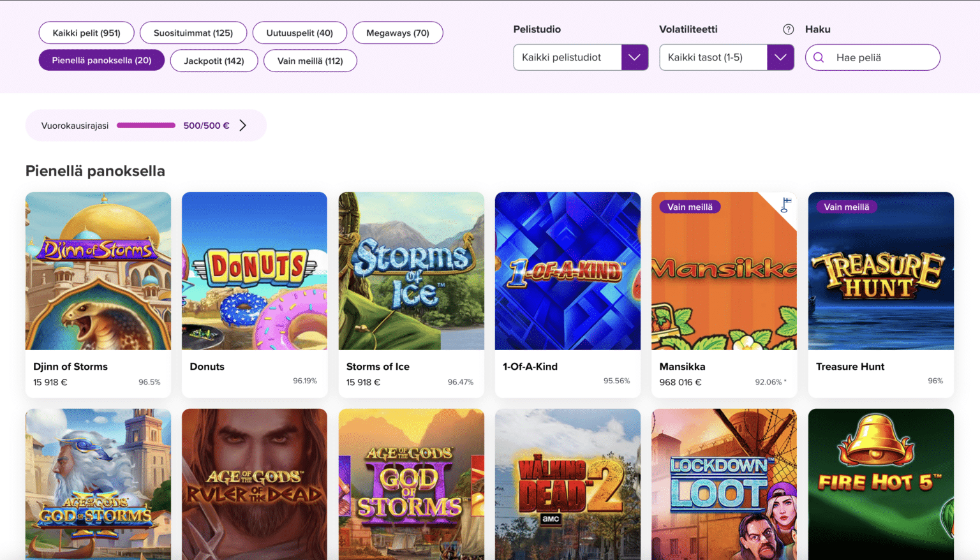Open the Kaikki pelistudiot dropdown
The image size is (980, 560).
coord(581,57)
